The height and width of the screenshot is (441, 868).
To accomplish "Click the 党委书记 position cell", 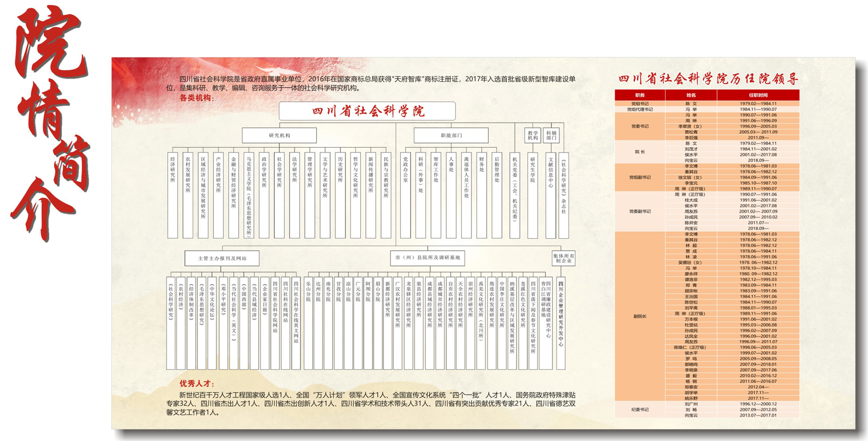I will tap(640, 126).
